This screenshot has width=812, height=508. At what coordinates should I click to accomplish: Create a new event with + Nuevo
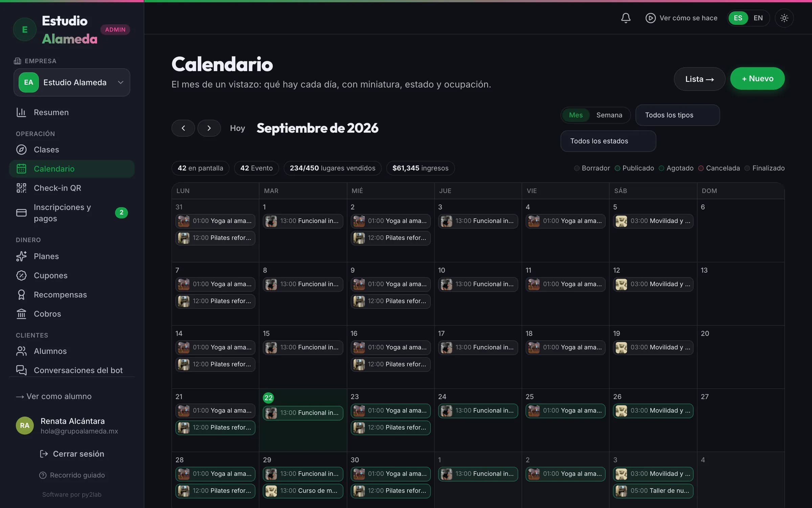coord(757,79)
